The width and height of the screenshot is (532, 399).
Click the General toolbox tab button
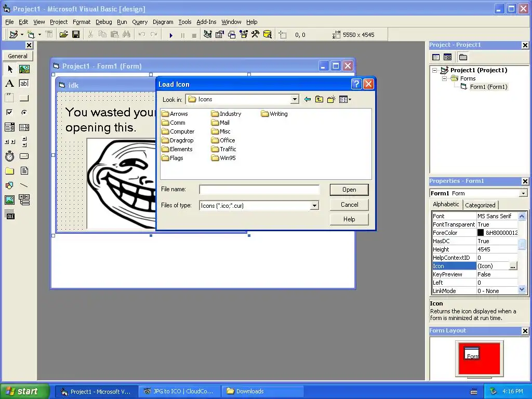[x=18, y=56]
